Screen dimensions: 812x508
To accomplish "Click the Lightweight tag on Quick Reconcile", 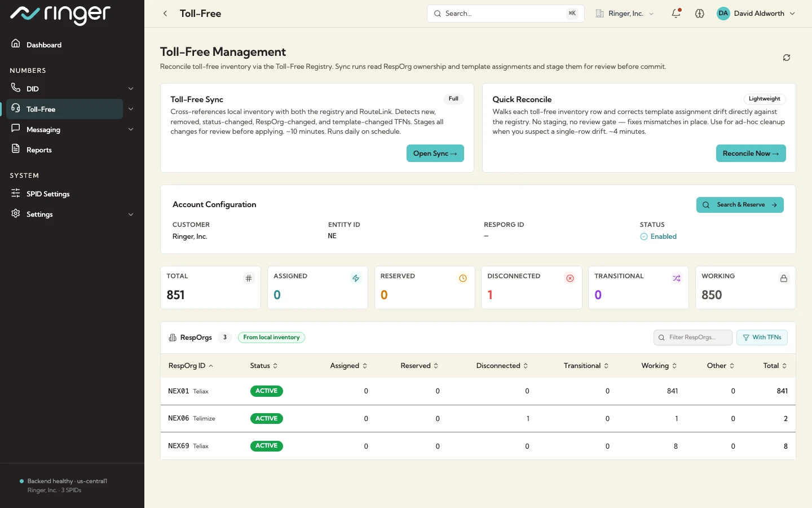I will tap(765, 99).
